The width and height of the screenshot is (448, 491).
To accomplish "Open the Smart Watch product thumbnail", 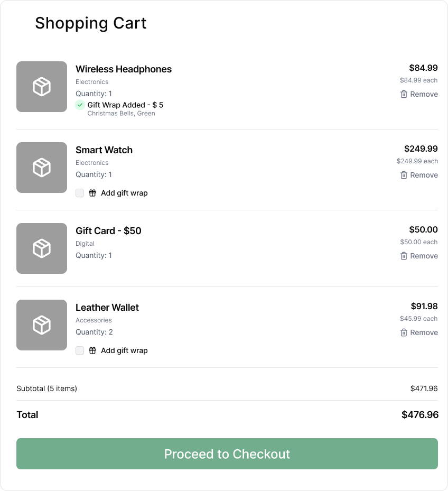I will [41, 168].
